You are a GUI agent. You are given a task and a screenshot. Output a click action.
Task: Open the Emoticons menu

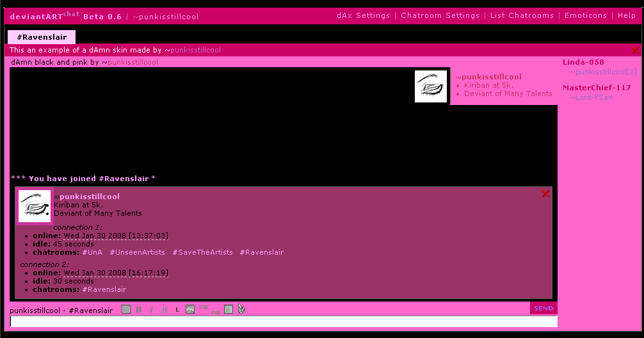coord(585,15)
